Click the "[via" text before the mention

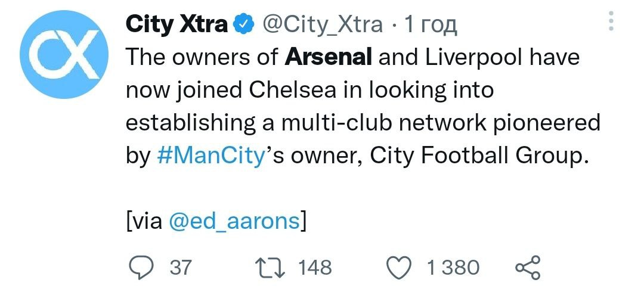tap(144, 220)
